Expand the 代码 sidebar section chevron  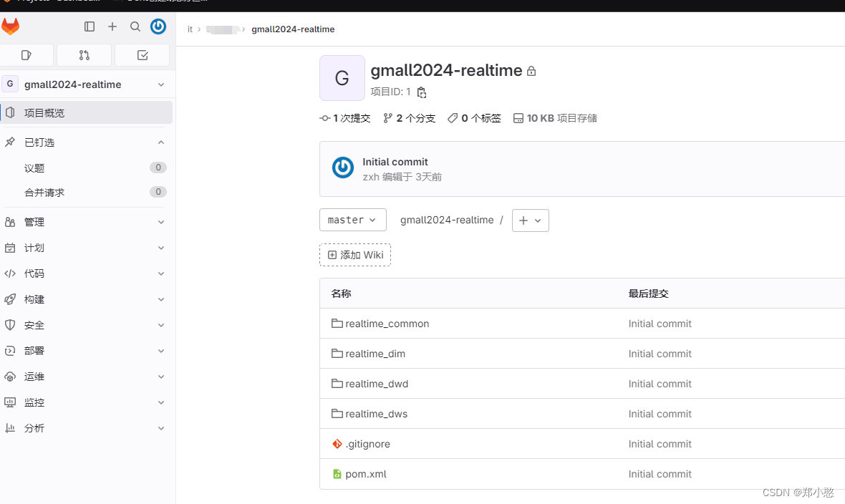coord(160,273)
